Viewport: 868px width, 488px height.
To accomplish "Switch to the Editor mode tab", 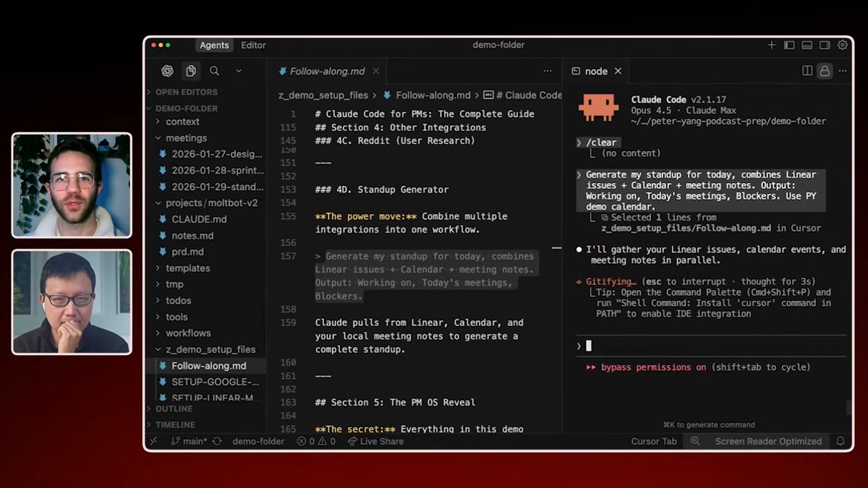I will pyautogui.click(x=253, y=45).
